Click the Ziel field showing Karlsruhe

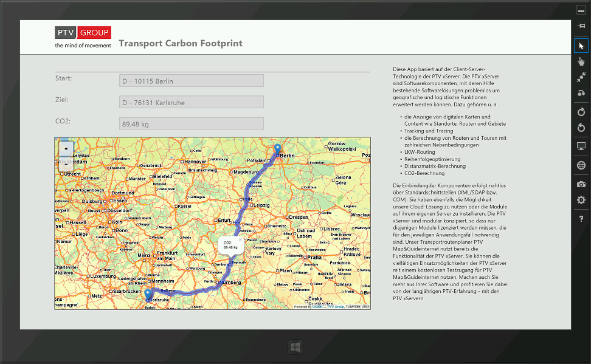click(190, 101)
